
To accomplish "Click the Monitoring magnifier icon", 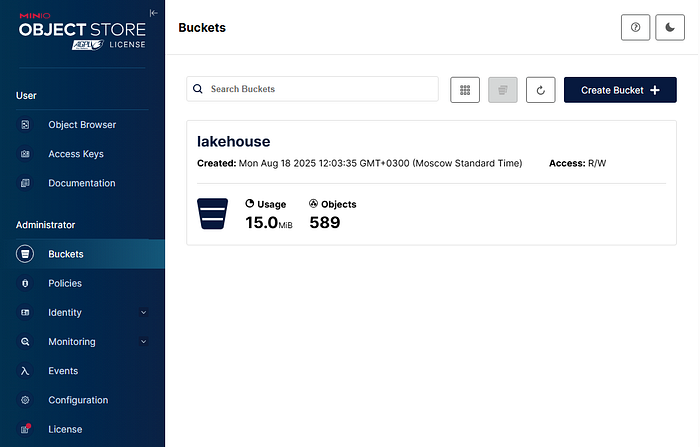I will click(25, 342).
